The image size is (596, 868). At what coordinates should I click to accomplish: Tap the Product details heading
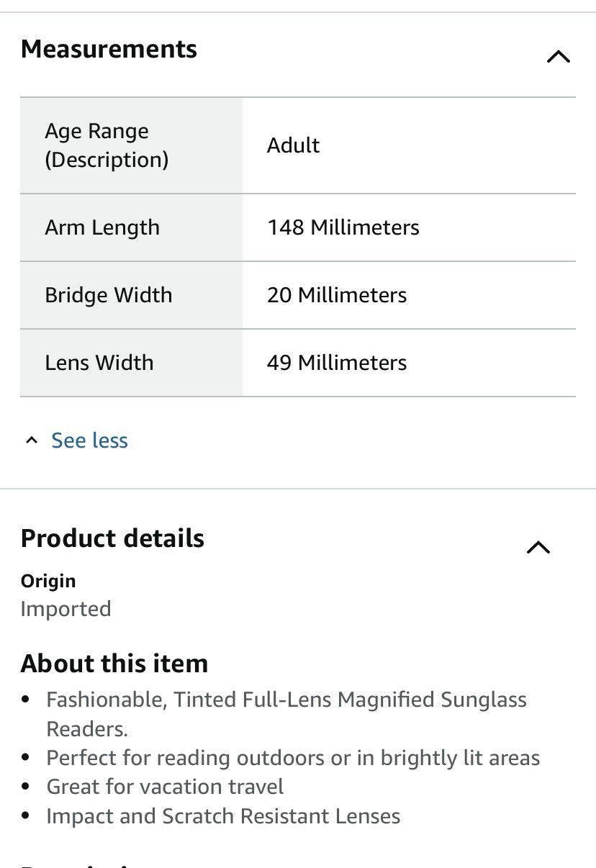[112, 538]
